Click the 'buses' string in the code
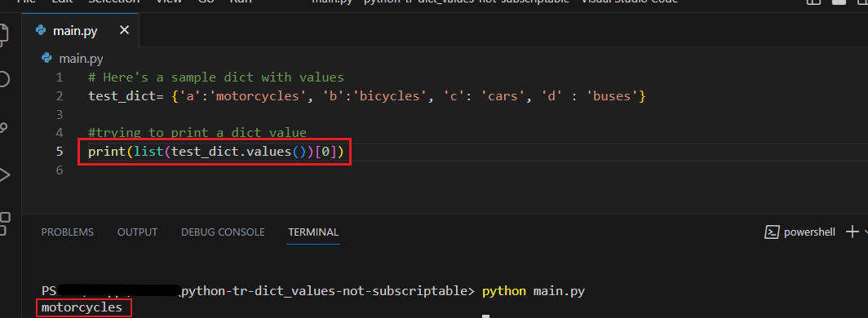The width and height of the screenshot is (868, 318). [x=612, y=96]
